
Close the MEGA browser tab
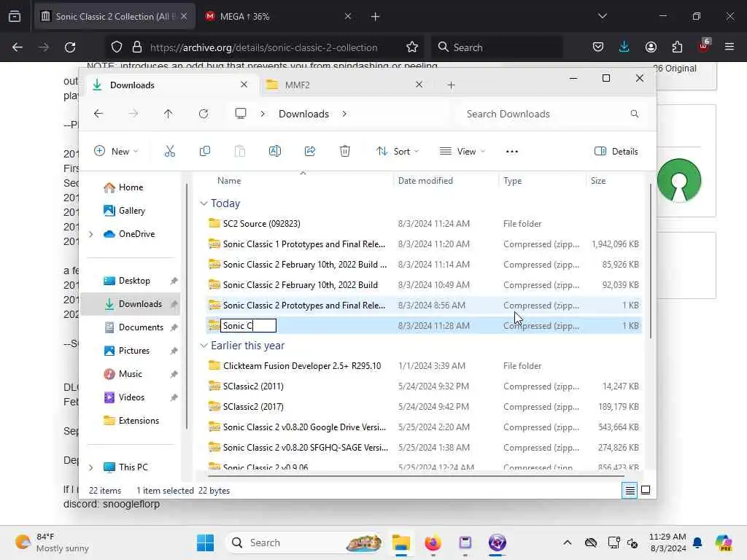[x=348, y=17]
